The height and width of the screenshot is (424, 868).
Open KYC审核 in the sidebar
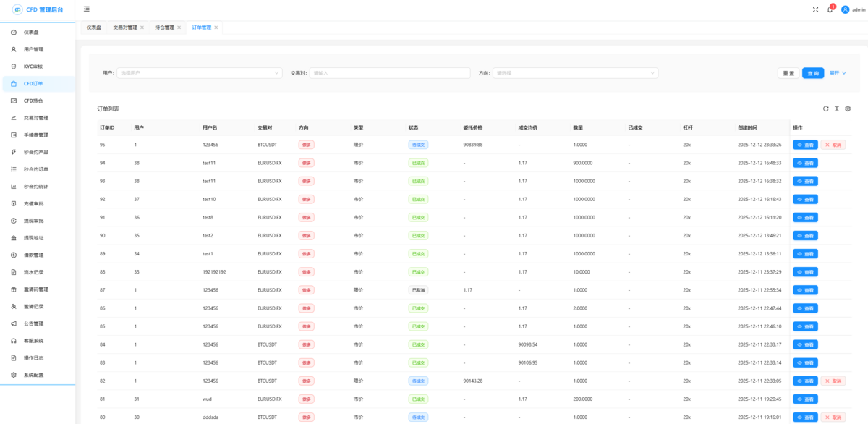pyautogui.click(x=33, y=67)
